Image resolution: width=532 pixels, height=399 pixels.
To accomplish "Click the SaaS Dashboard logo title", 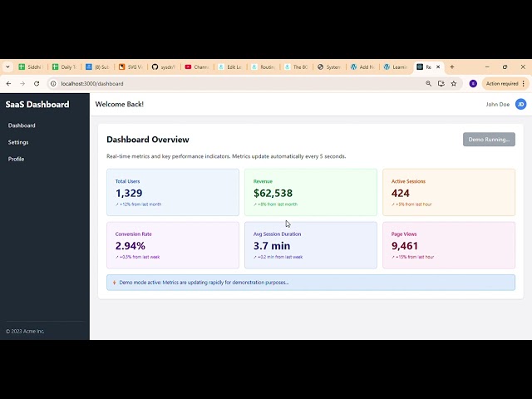I will pos(37,105).
